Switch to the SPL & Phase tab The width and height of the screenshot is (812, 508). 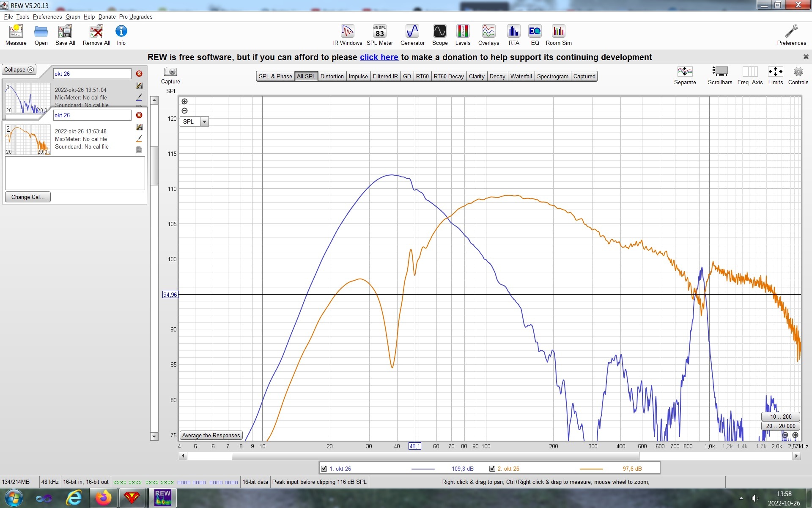click(275, 77)
